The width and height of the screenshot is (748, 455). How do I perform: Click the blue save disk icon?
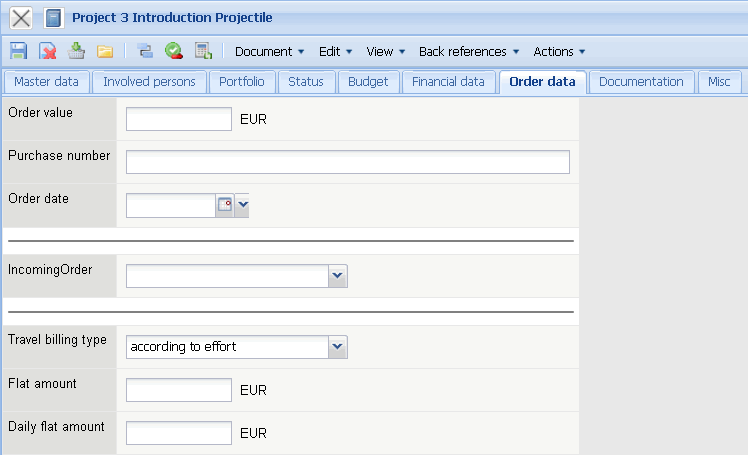pos(18,51)
